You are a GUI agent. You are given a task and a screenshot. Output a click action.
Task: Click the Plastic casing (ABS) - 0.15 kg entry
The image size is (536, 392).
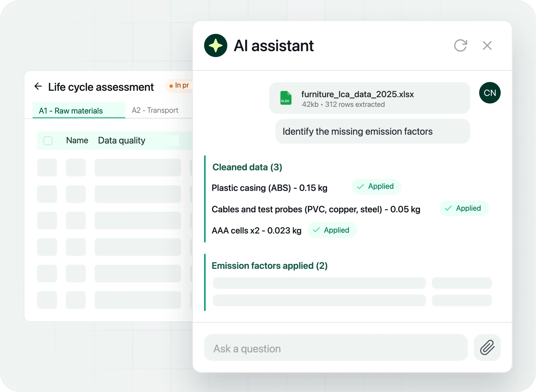[269, 188]
